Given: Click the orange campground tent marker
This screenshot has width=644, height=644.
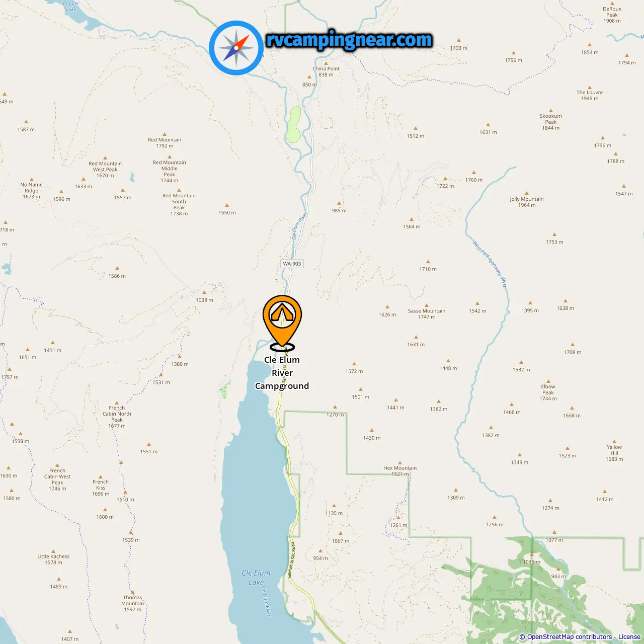Looking at the screenshot, I should pos(282,321).
